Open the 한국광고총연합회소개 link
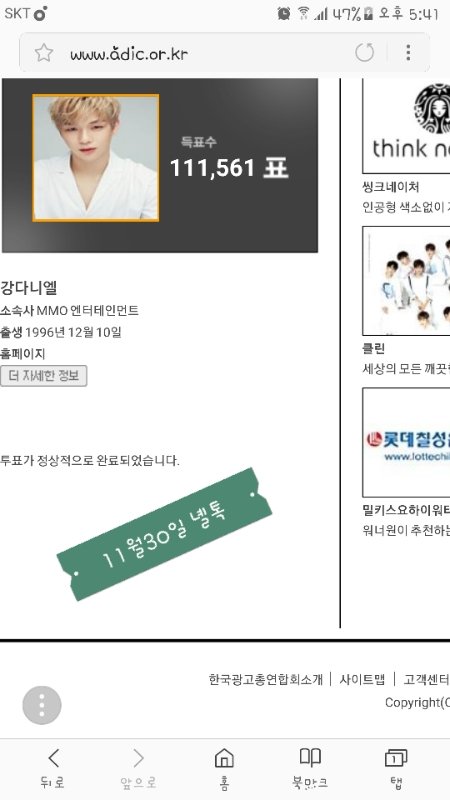 (x=266, y=679)
